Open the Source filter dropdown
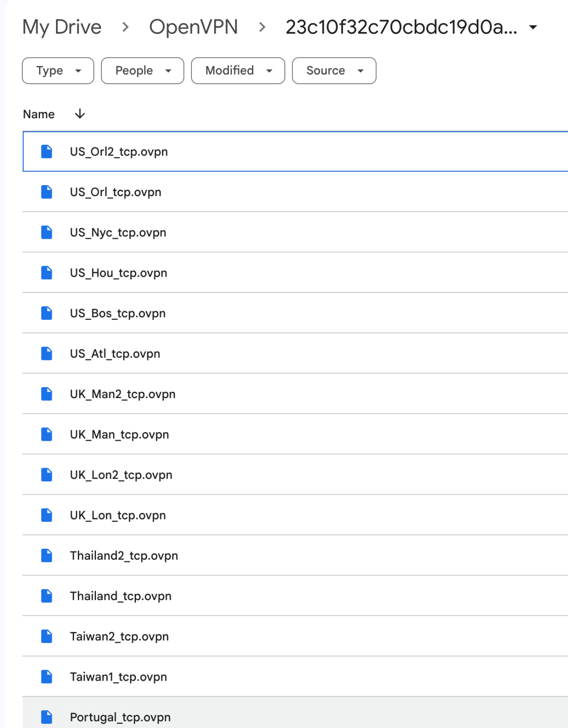Screen dimensions: 568x728 [334, 71]
